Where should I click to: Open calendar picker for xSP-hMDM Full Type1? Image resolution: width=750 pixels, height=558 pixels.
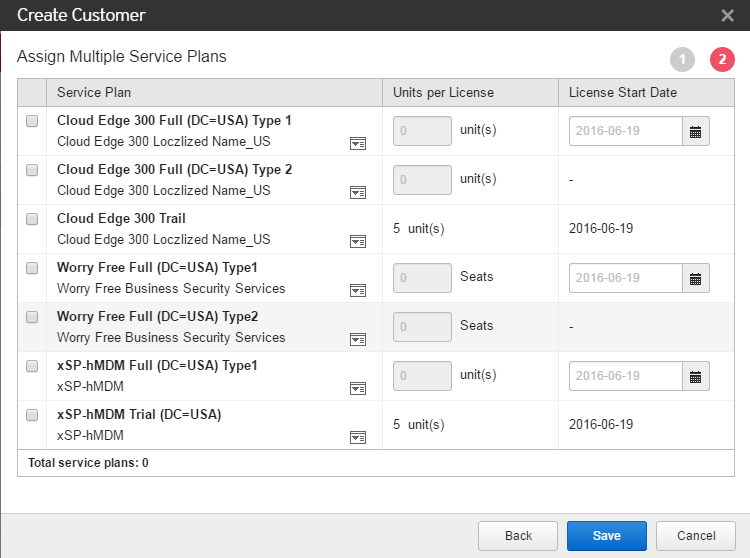[696, 376]
